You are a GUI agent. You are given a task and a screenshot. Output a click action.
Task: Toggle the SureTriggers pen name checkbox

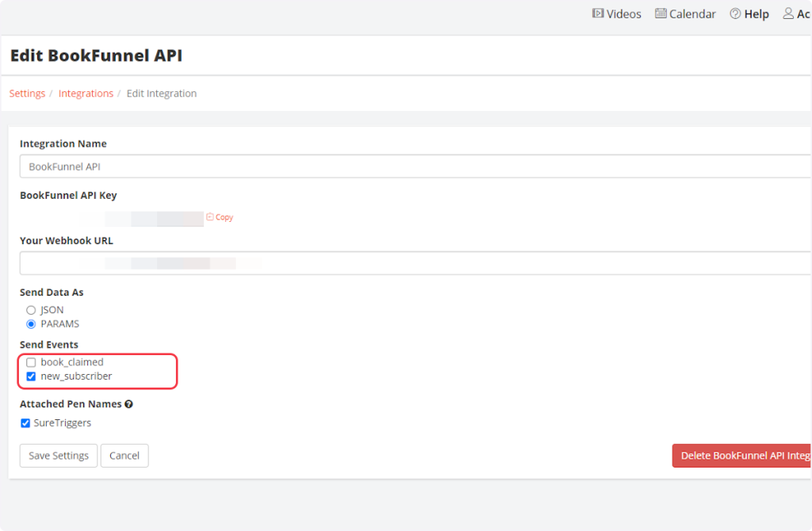coord(25,423)
